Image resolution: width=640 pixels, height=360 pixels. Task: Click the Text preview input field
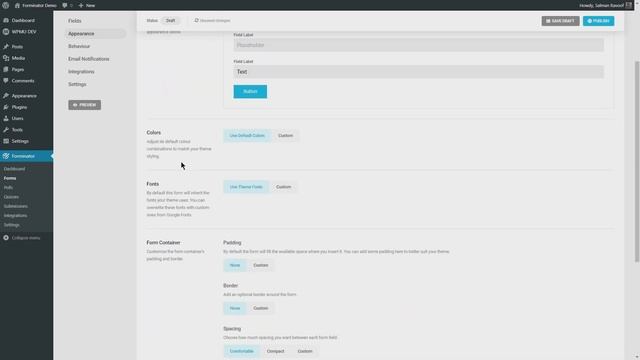tap(418, 72)
